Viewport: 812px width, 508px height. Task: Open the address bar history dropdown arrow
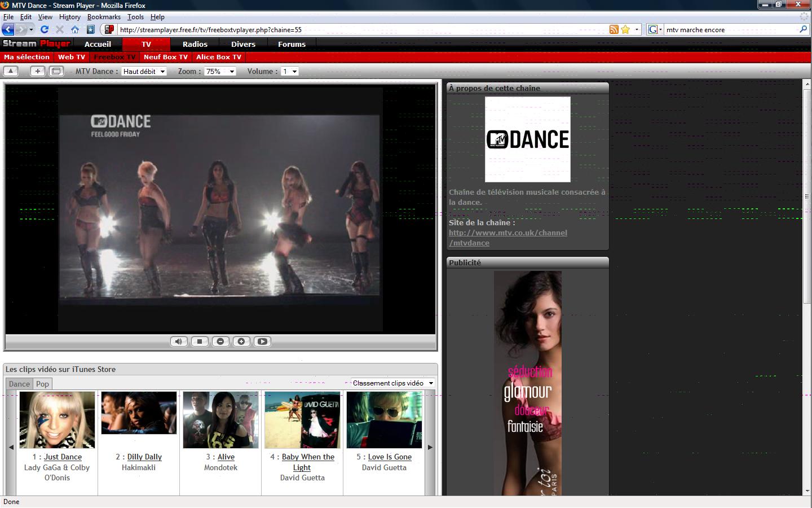pyautogui.click(x=637, y=29)
